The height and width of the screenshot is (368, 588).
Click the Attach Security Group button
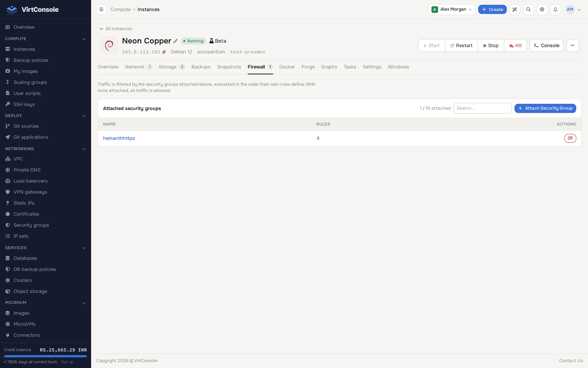tap(545, 108)
